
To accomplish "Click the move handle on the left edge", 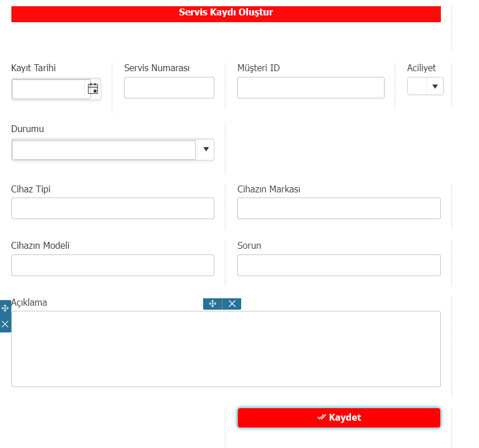I will (5, 308).
